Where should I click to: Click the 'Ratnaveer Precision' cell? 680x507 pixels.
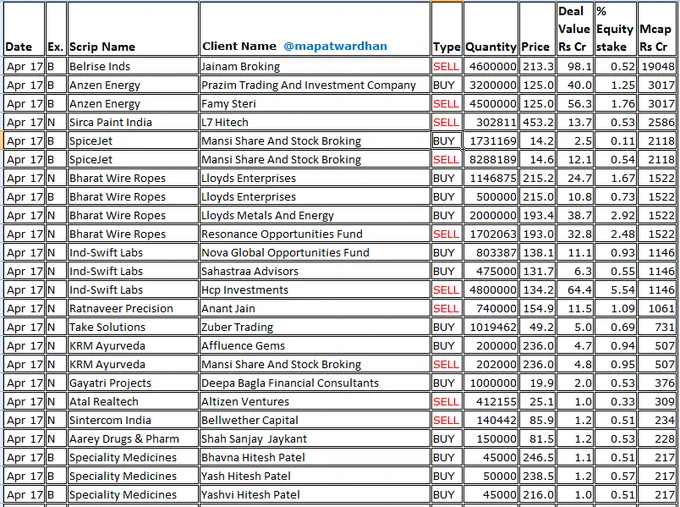[x=133, y=309]
